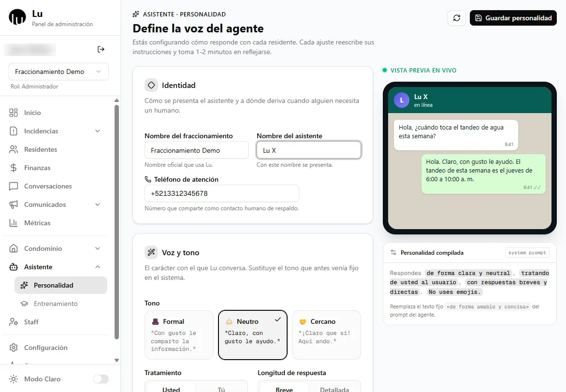This screenshot has width=566, height=392.
Task: Click sidebar scrollbar up arrow
Action: coord(116,101)
